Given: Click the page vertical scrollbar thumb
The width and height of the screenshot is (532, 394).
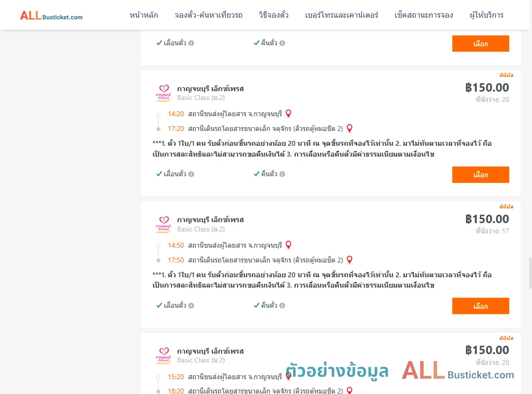Looking at the screenshot, I should (x=531, y=273).
